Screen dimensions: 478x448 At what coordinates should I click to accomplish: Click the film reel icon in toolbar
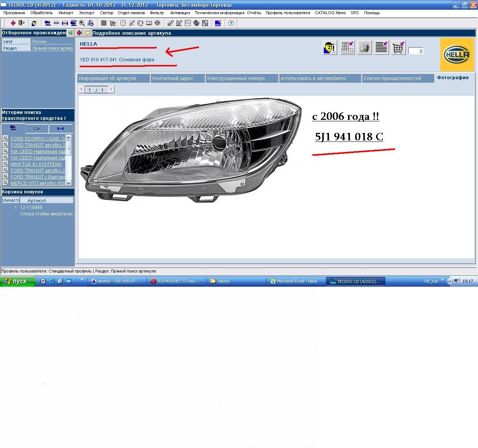(x=196, y=23)
